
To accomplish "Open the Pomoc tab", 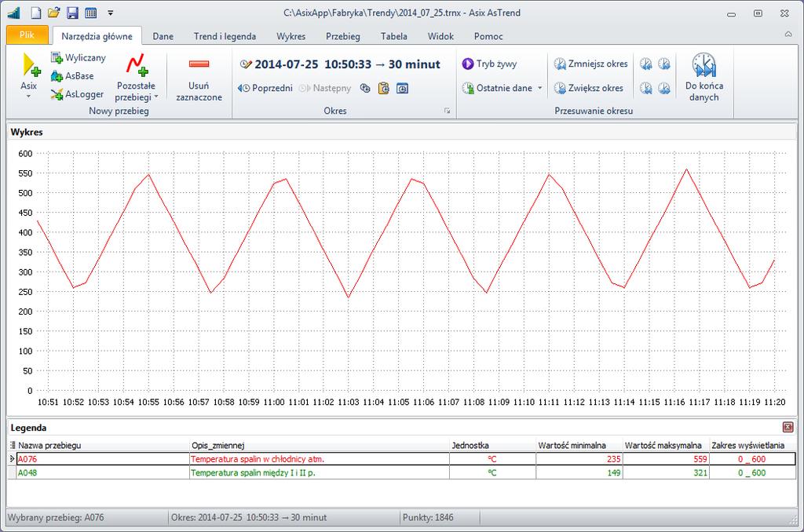I will 488,36.
